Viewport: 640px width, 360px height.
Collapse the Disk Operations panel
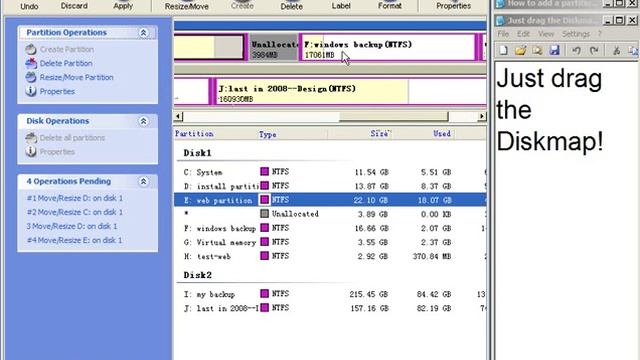click(143, 121)
